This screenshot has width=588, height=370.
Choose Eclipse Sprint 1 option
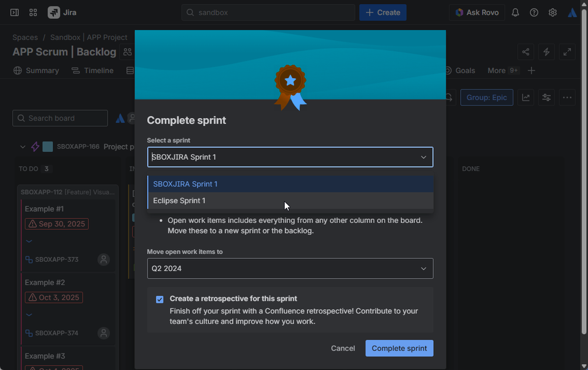291,201
